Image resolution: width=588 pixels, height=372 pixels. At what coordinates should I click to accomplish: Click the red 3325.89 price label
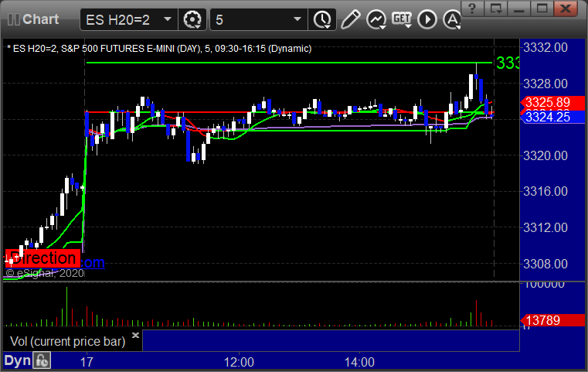point(547,102)
